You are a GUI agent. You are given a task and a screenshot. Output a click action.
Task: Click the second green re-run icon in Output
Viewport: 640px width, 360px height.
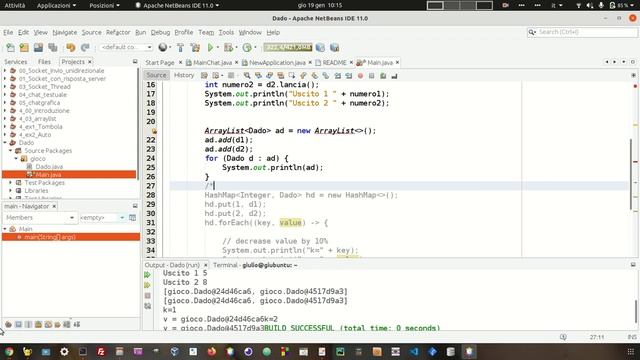tap(147, 285)
